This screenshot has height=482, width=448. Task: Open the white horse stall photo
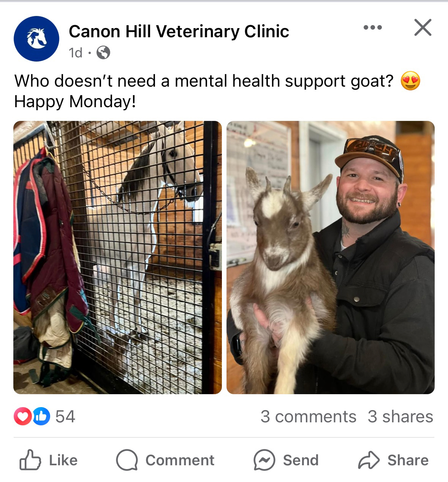tap(117, 257)
